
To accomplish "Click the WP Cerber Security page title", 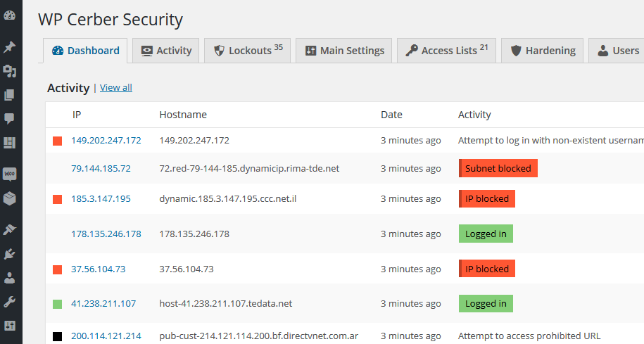I will coord(111,20).
